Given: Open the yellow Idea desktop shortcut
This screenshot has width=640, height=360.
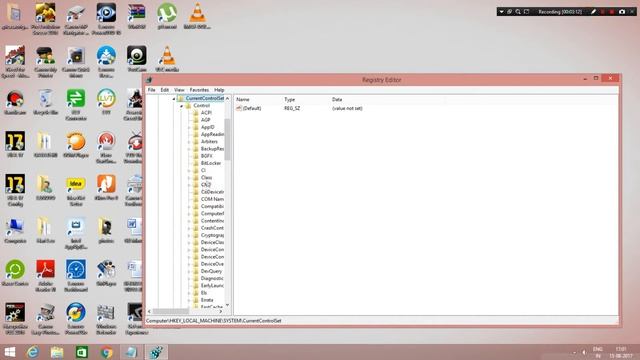Looking at the screenshot, I should click(76, 190).
